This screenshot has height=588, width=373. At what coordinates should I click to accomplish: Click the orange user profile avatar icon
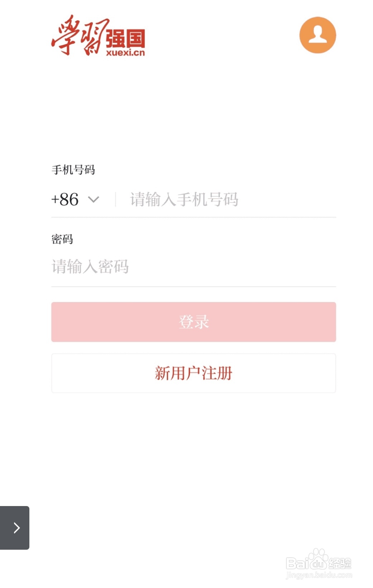tap(317, 35)
